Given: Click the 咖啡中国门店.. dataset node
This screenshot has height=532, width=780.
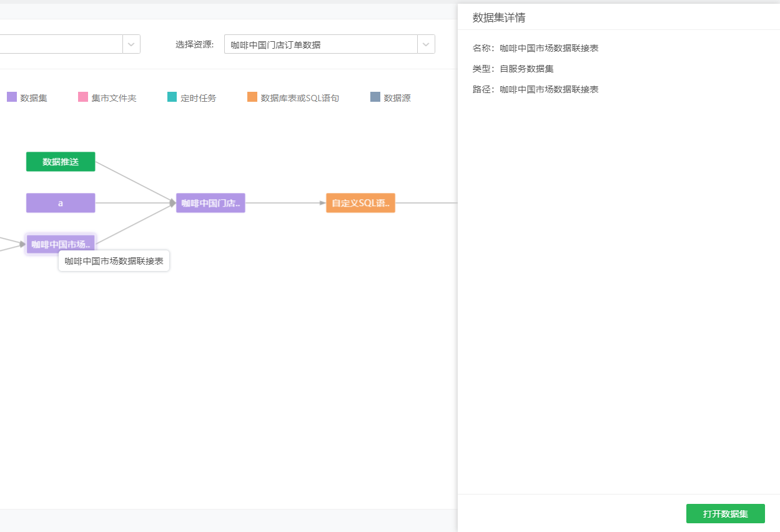Looking at the screenshot, I should (210, 203).
